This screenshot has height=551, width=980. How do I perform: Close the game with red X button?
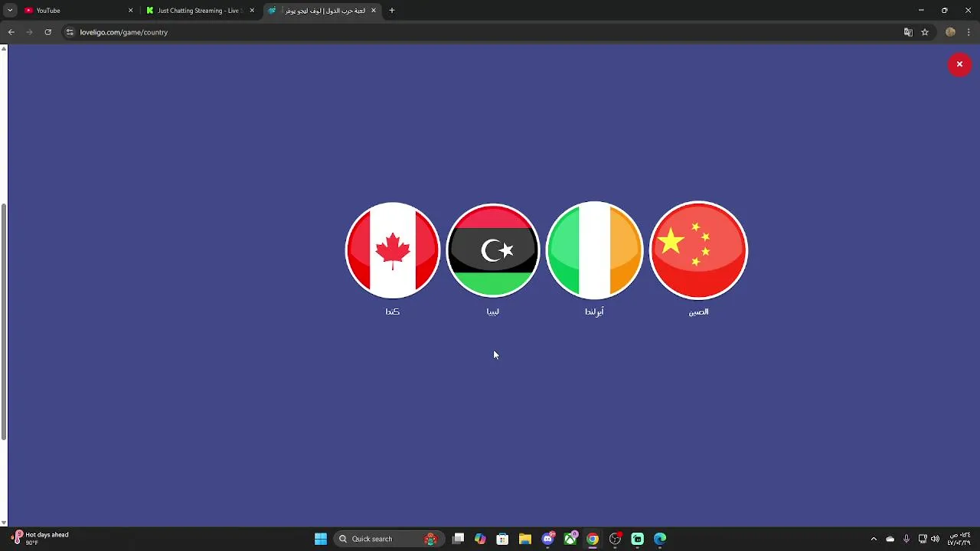click(959, 64)
